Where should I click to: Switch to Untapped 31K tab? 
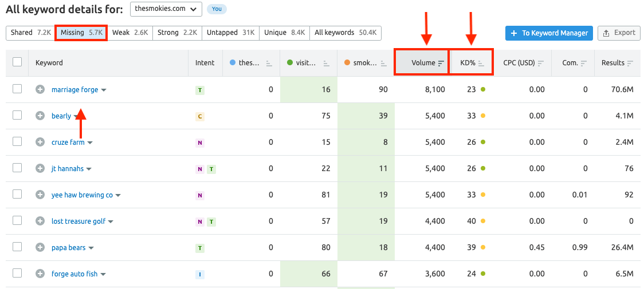(231, 33)
